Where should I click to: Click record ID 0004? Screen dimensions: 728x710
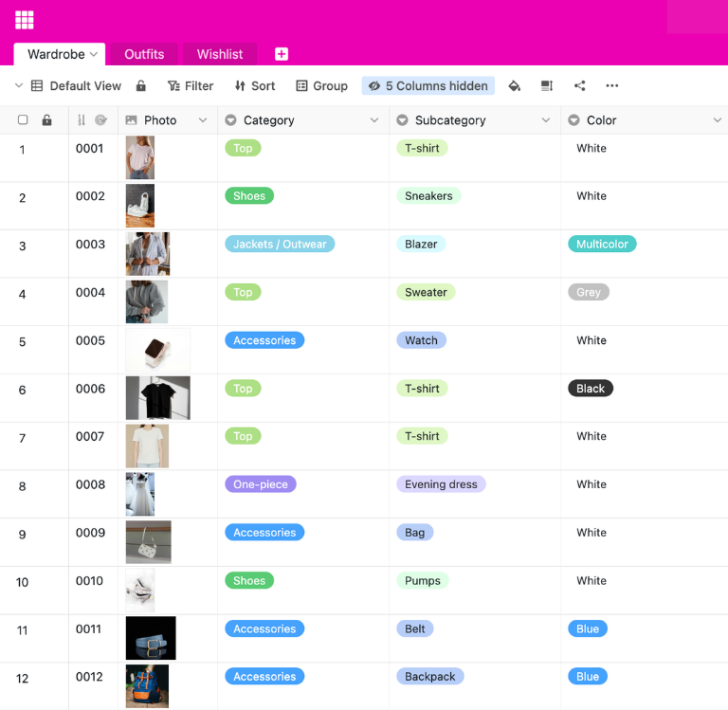pos(91,293)
